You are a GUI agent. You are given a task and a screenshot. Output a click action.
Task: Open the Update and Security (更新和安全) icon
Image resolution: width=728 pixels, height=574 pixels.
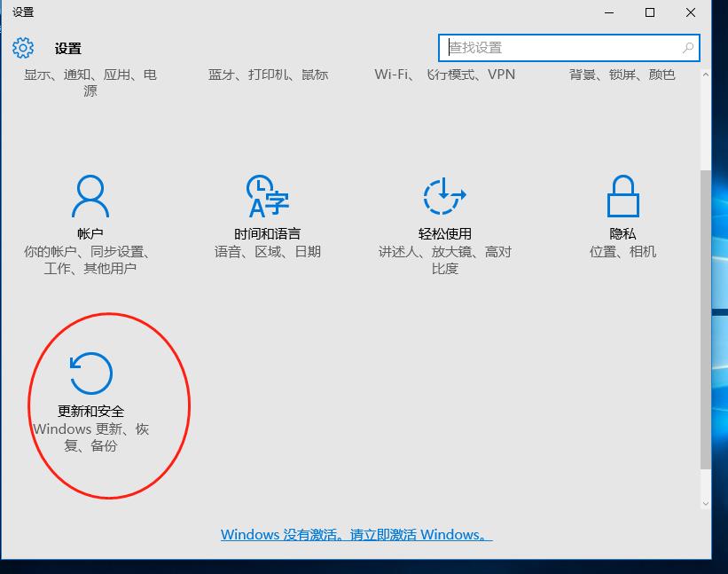tap(90, 373)
